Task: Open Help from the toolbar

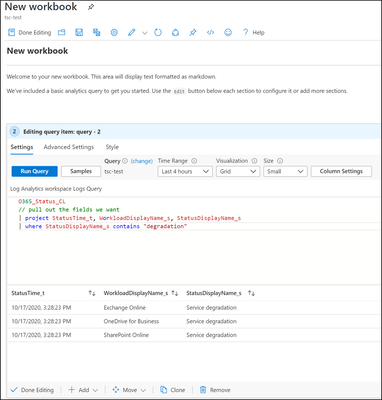Action: click(x=254, y=32)
